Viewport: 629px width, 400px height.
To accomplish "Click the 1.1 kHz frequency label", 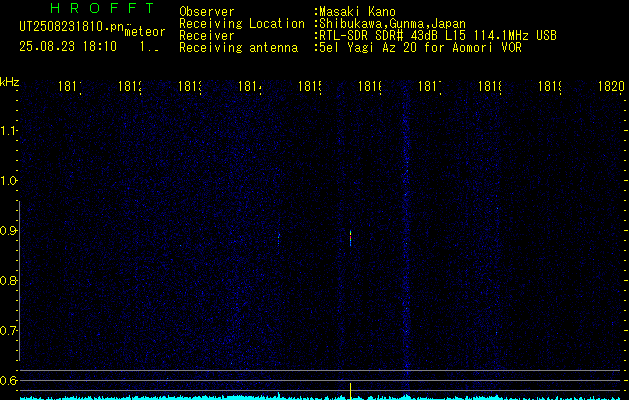I will point(8,130).
